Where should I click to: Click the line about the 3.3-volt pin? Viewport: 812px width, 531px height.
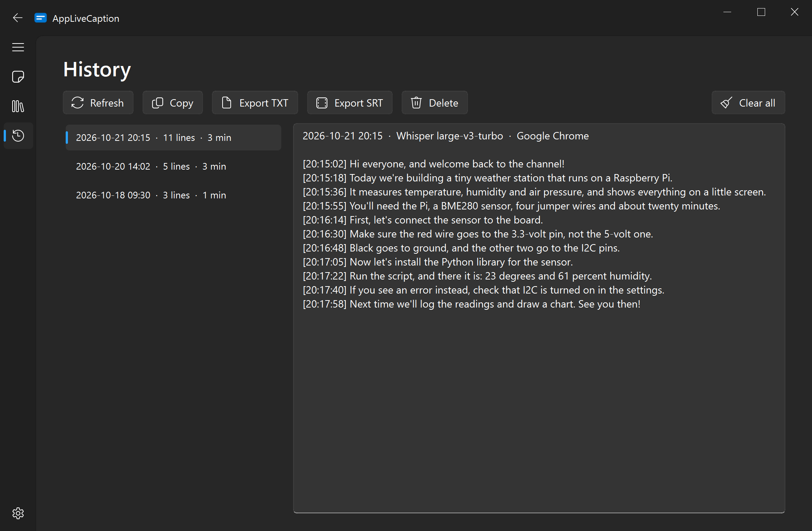[x=478, y=234]
